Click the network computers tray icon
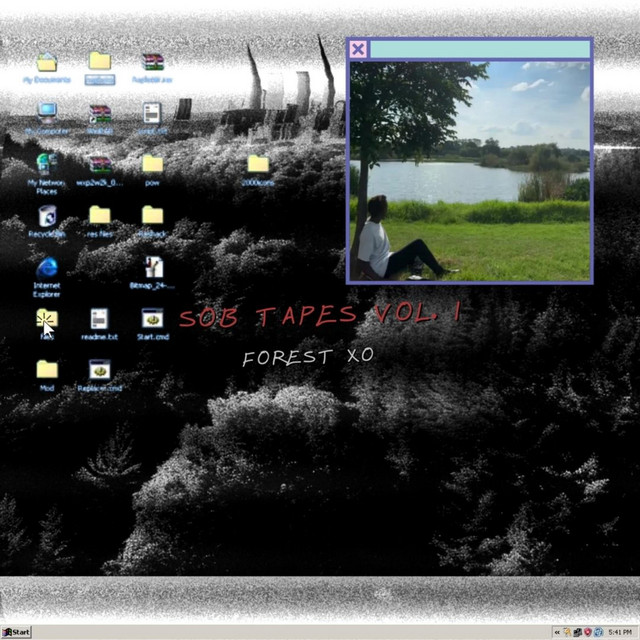This screenshot has width=640, height=640. coord(578,632)
